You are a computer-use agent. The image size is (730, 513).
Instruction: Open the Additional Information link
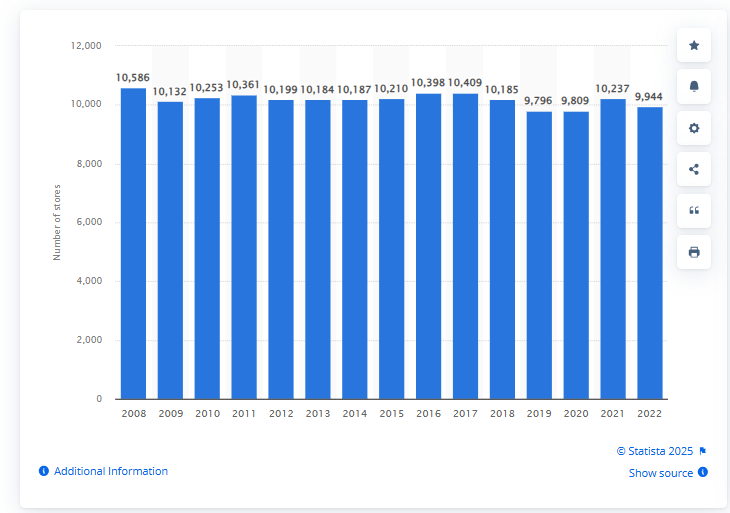(111, 471)
